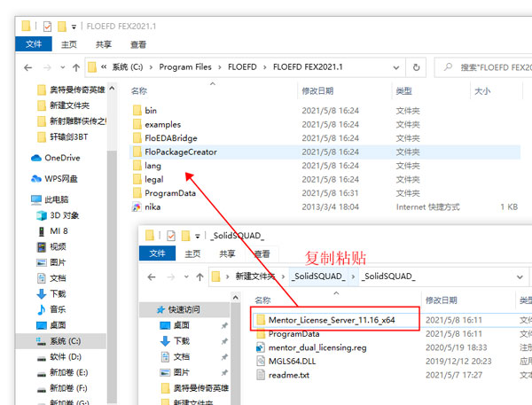Click 系统 (C:) breadcrumb segment

point(128,67)
